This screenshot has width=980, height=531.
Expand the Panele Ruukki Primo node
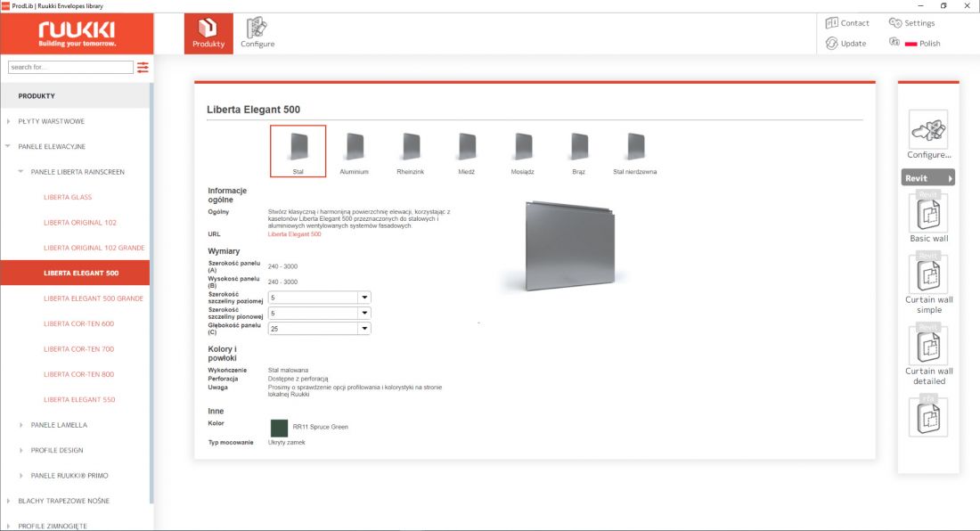pos(20,476)
